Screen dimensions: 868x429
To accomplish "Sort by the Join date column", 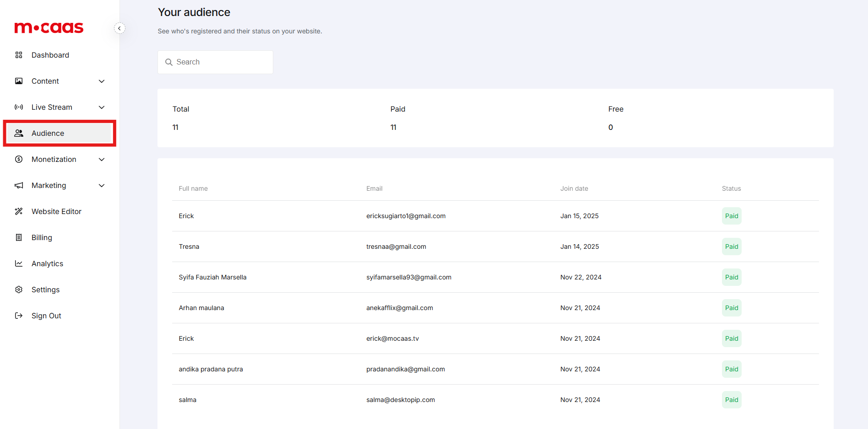I will click(x=574, y=188).
